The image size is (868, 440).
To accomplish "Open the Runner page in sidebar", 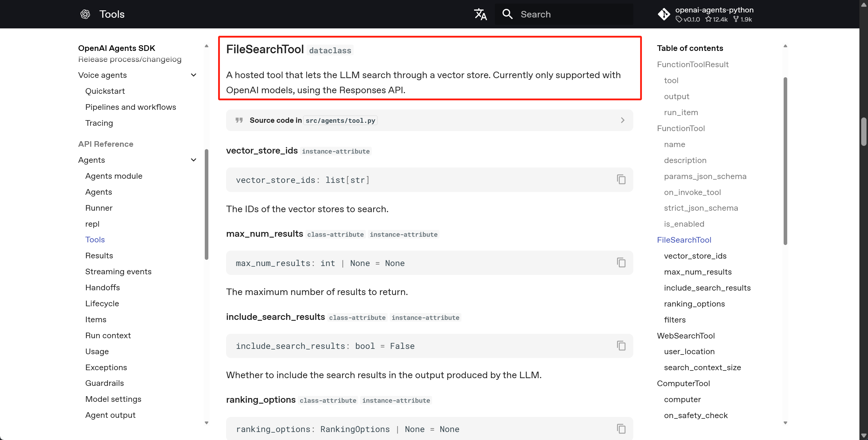I will 99,208.
